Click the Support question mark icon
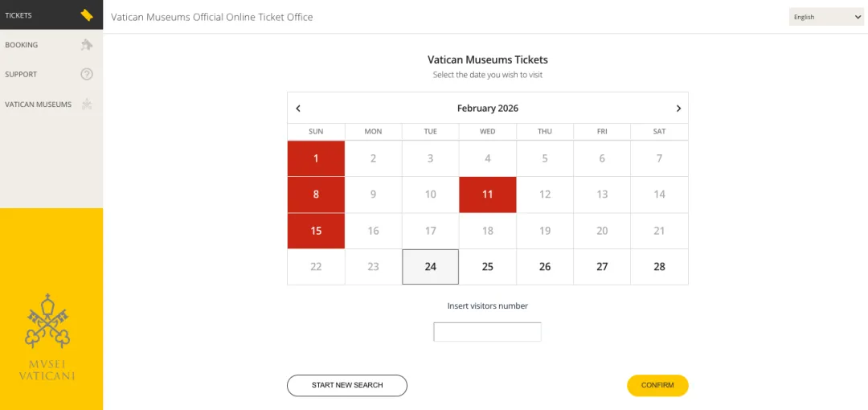This screenshot has height=410, width=868. pos(87,74)
